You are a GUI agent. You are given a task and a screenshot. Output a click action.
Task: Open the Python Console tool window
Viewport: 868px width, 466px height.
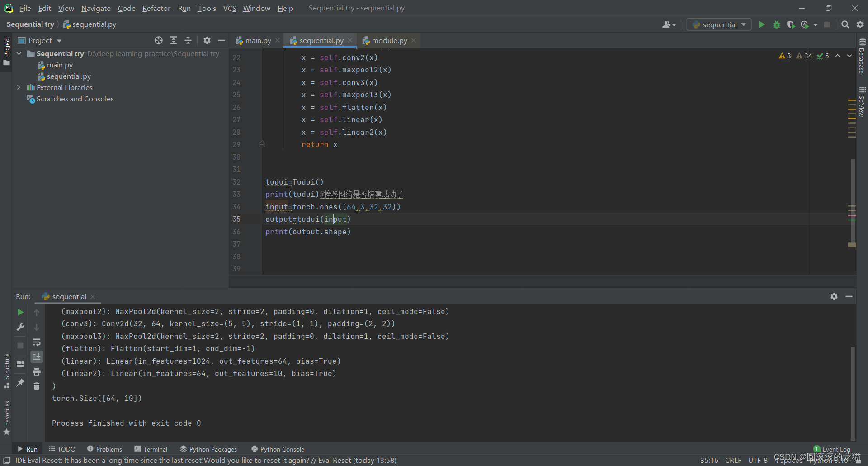278,449
